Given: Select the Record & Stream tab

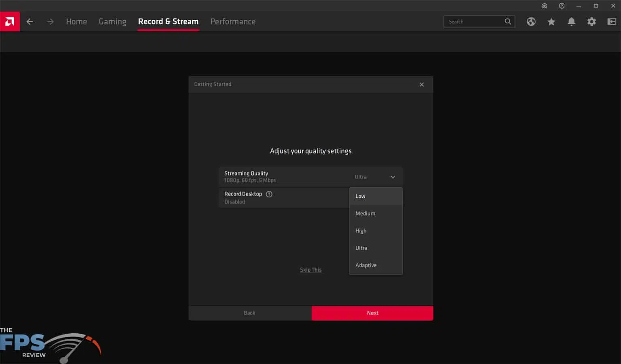Looking at the screenshot, I should pos(168,21).
